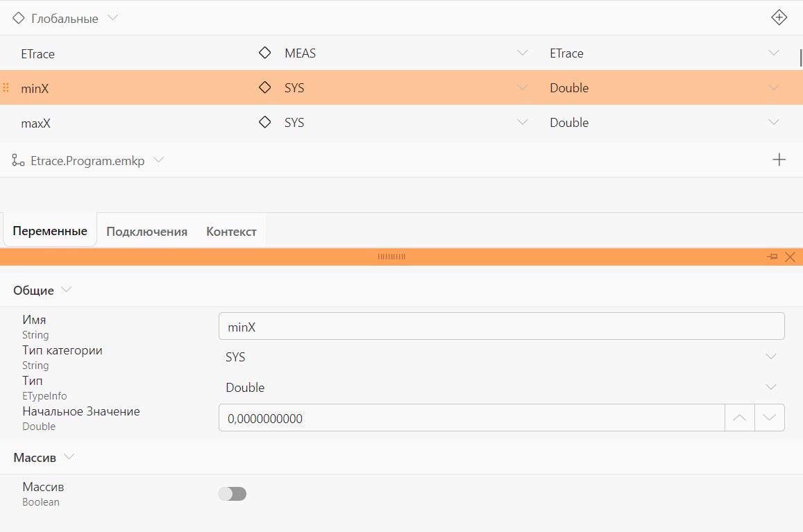Image resolution: width=803 pixels, height=532 pixels.
Task: Click the diamond icon in the minX row
Action: (264, 87)
